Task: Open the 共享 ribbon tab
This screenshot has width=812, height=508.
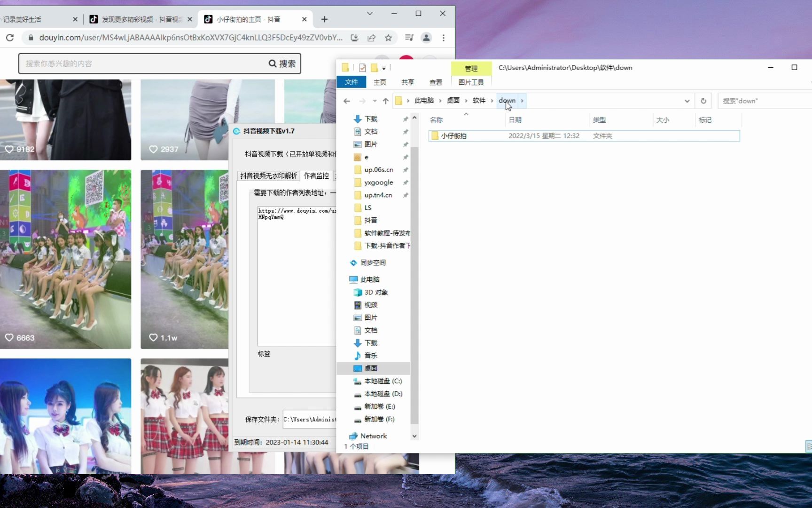Action: click(x=407, y=82)
